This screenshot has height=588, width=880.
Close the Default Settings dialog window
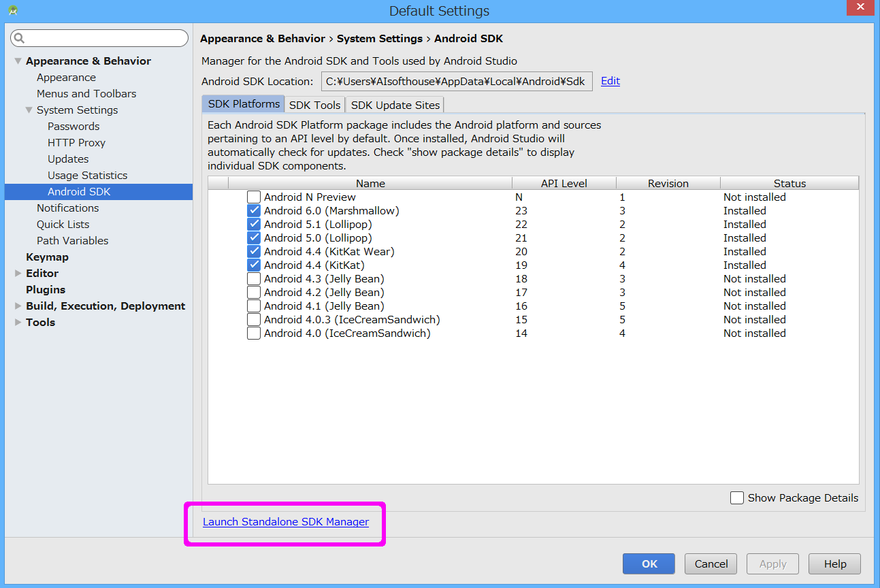[x=860, y=7]
